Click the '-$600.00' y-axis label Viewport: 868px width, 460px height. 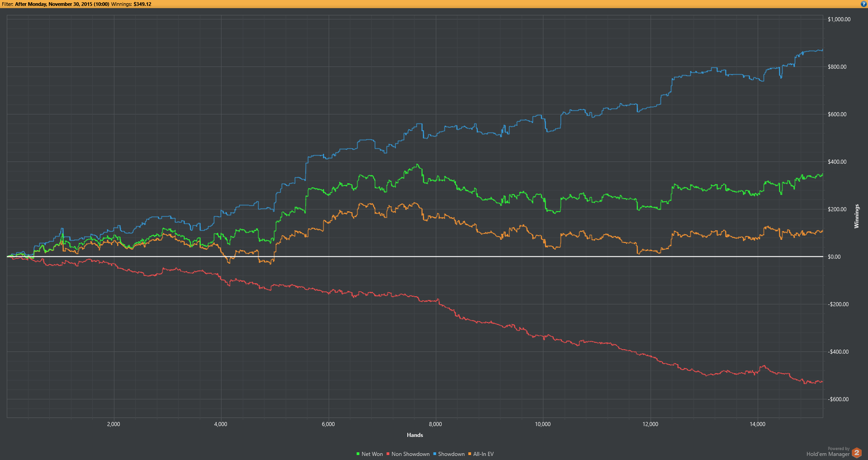pos(838,399)
